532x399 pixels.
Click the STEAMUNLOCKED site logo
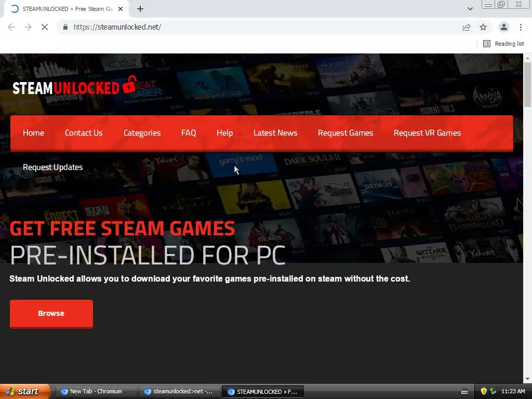point(75,86)
